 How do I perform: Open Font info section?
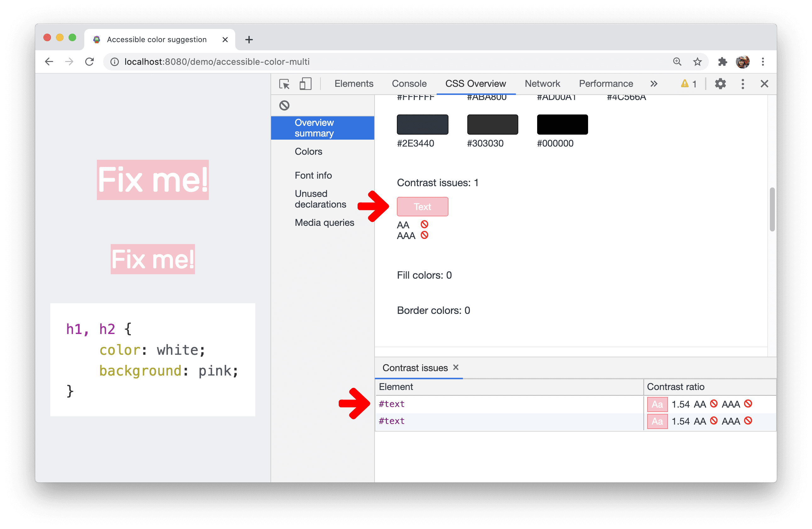tap(314, 175)
